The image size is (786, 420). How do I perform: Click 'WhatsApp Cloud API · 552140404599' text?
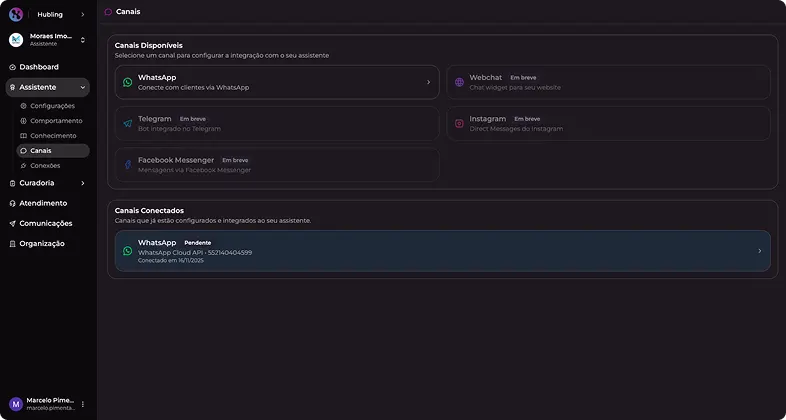(x=195, y=253)
